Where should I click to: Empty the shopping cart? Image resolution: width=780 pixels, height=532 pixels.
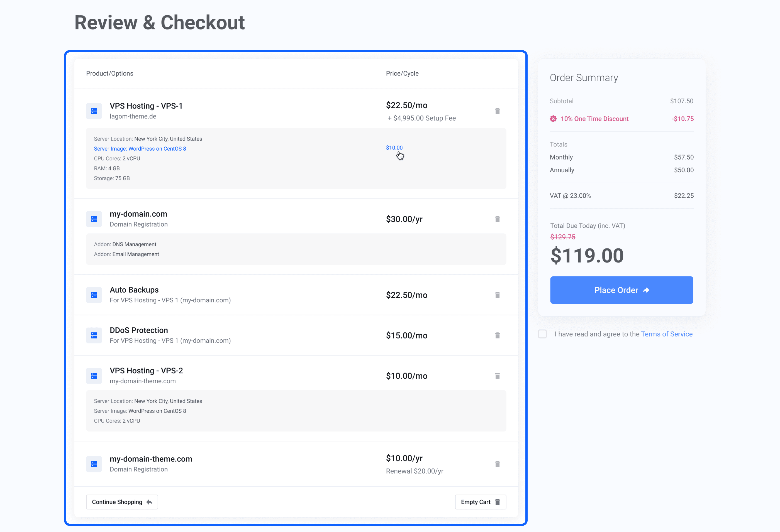(480, 502)
